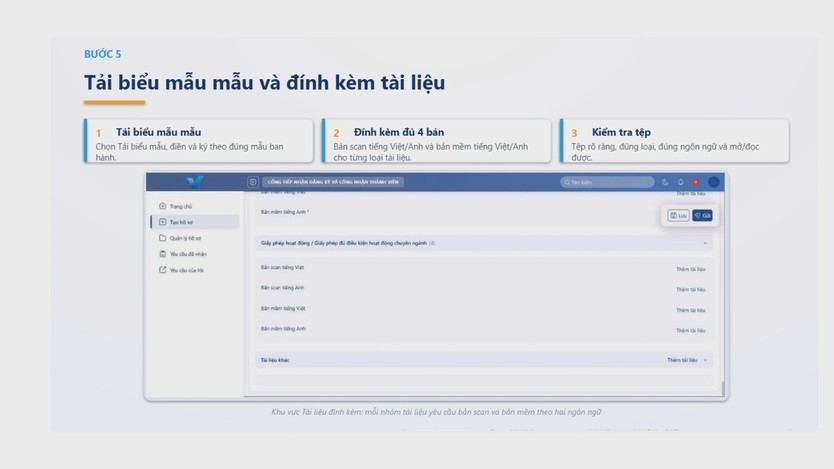
Task: Click the Gửi submit button
Action: (702, 215)
